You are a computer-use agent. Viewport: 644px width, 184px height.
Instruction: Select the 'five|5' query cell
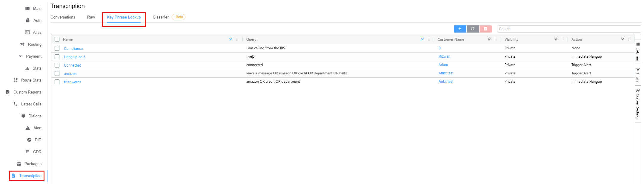250,56
